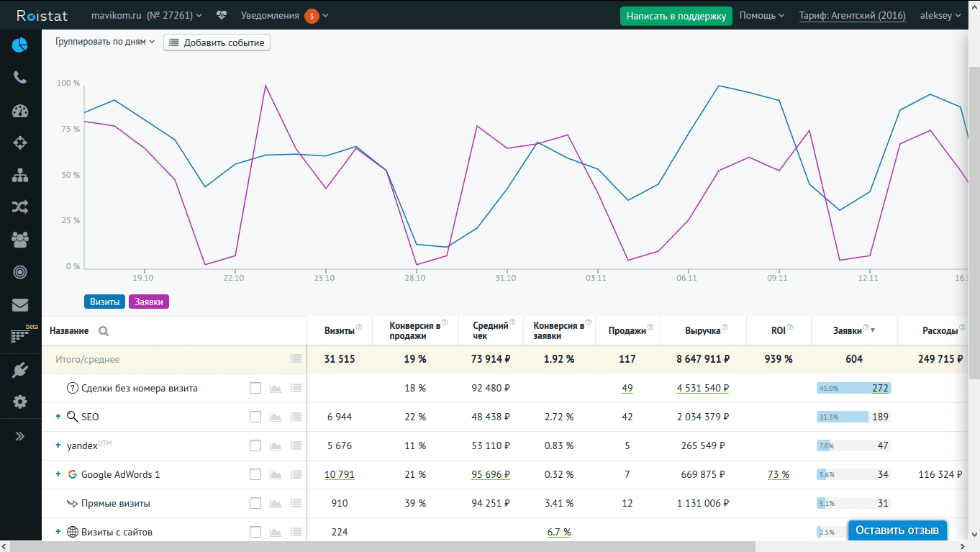Show chart icon for yandex row
Image resolution: width=980 pixels, height=552 pixels.
(275, 445)
